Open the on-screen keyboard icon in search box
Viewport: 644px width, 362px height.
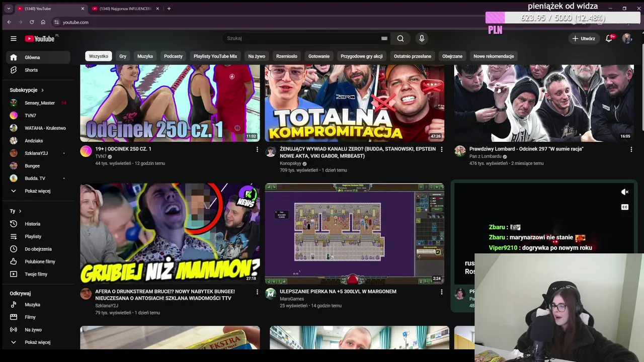click(384, 38)
